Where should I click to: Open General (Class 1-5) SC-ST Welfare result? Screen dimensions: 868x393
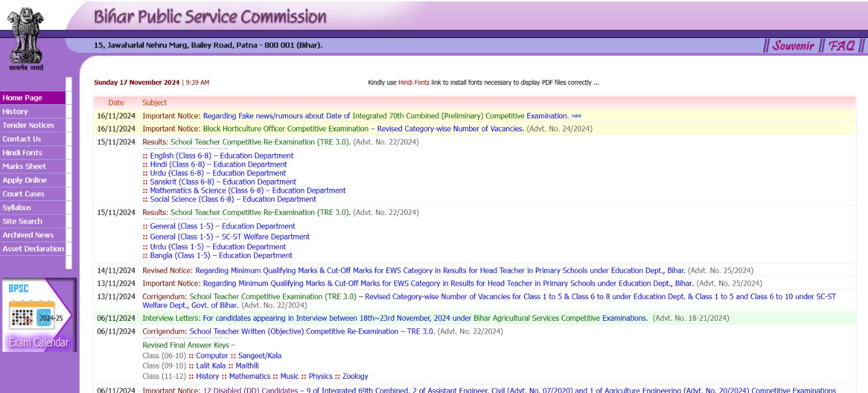tap(229, 237)
